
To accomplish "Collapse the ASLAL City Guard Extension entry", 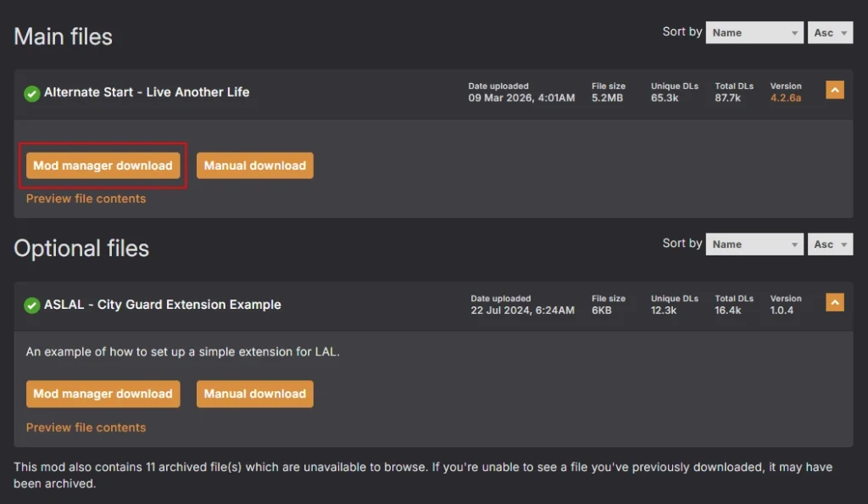I will point(834,302).
